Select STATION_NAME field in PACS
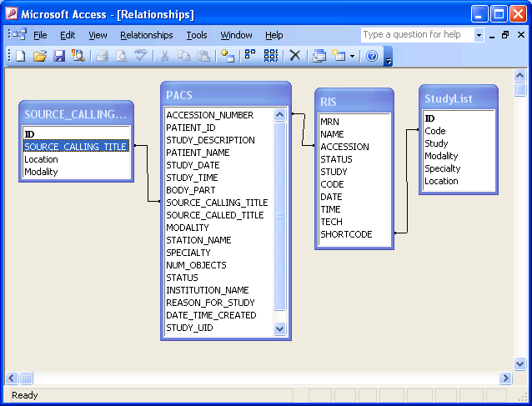Image resolution: width=532 pixels, height=406 pixels. [198, 240]
